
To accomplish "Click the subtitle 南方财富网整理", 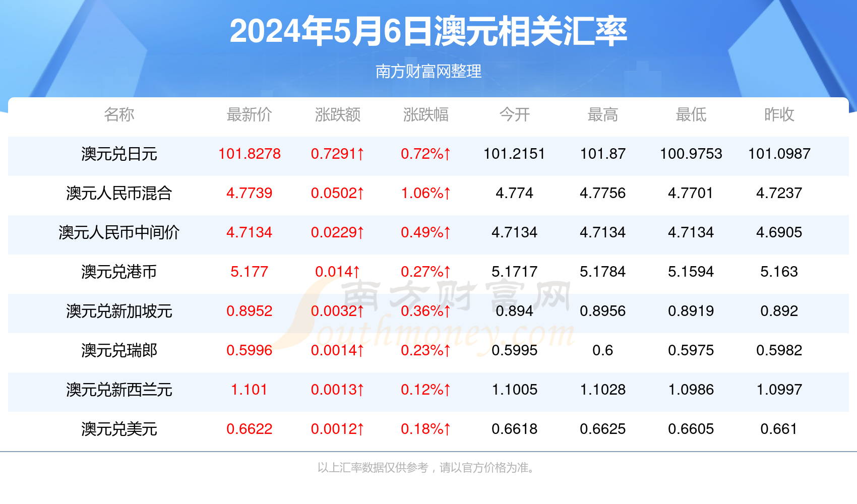I will pos(428,72).
